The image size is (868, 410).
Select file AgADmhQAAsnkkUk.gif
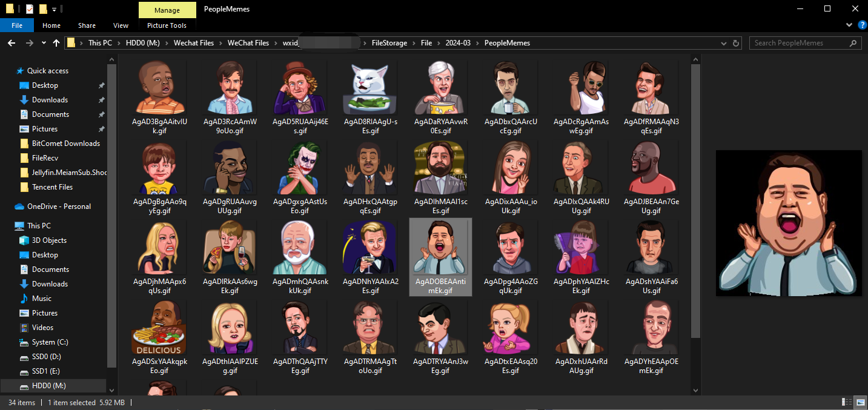click(x=300, y=257)
